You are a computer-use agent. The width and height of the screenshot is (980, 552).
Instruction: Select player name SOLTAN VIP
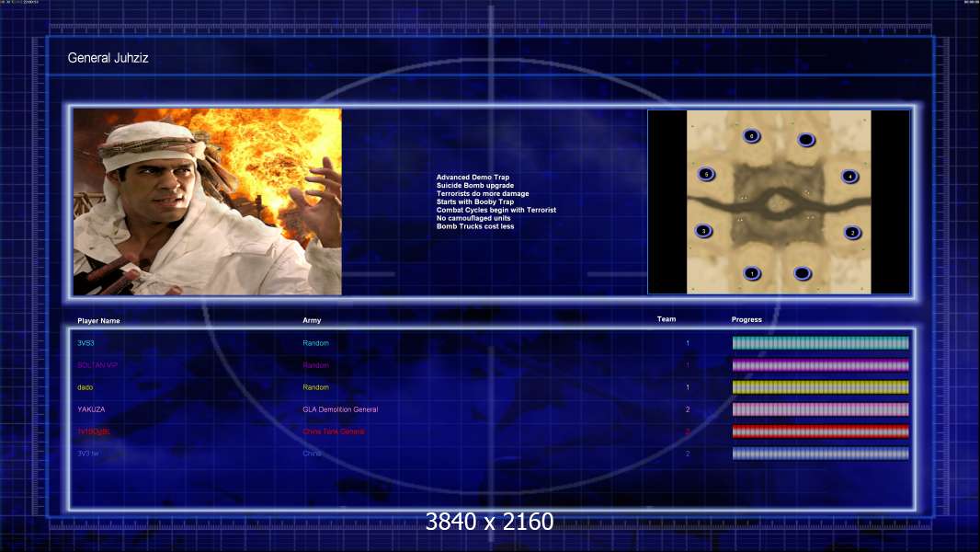[97, 365]
